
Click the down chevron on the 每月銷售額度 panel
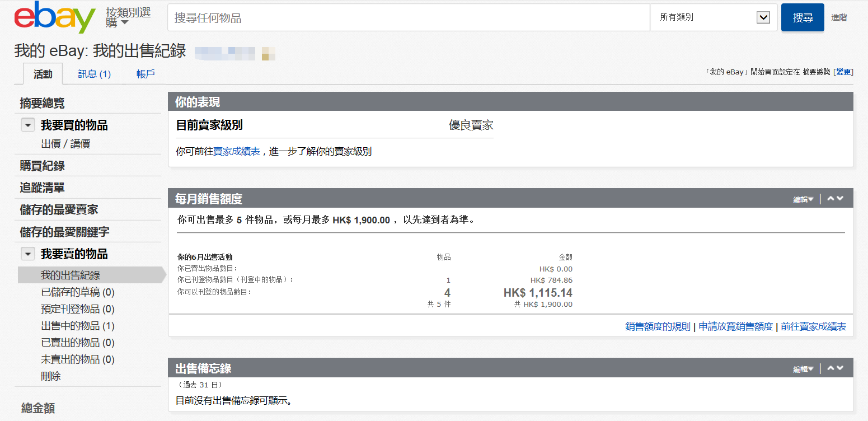pos(840,198)
